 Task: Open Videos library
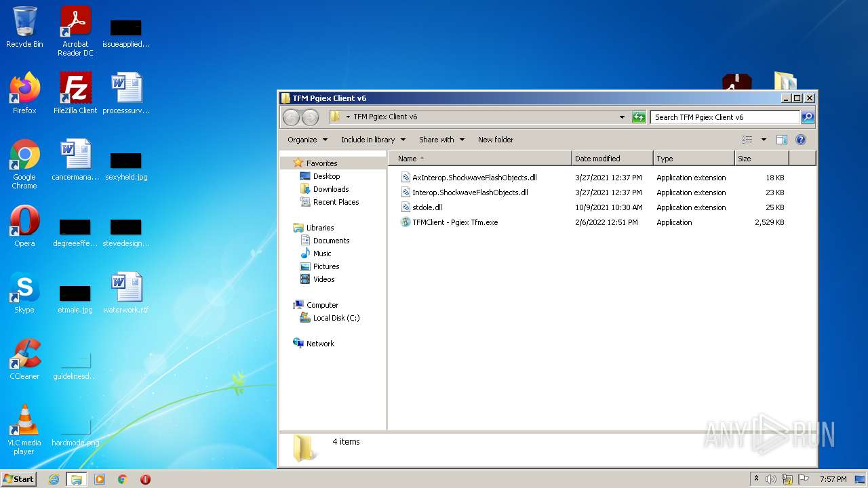coord(323,279)
